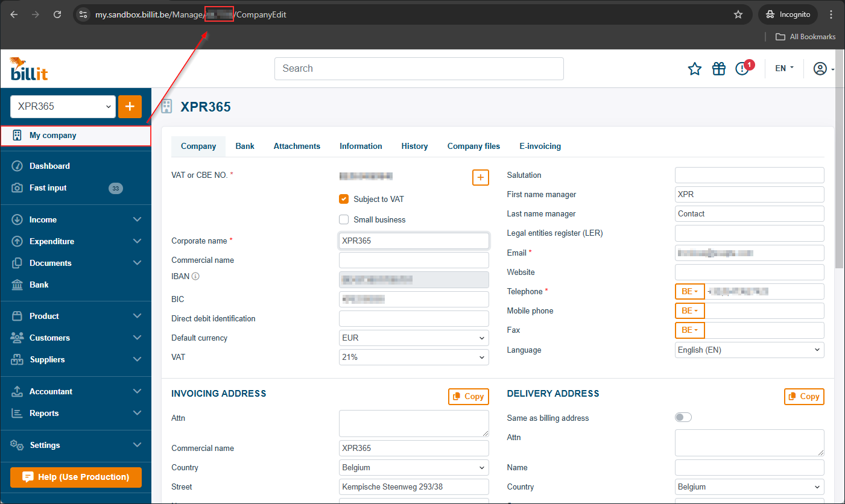
Task: Enable the Small business checkbox
Action: coord(344,219)
